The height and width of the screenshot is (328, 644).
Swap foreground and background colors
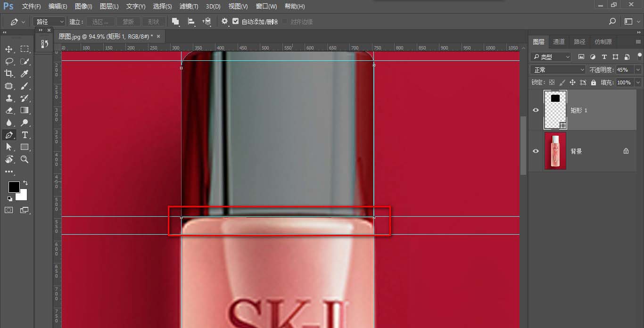[x=25, y=183]
